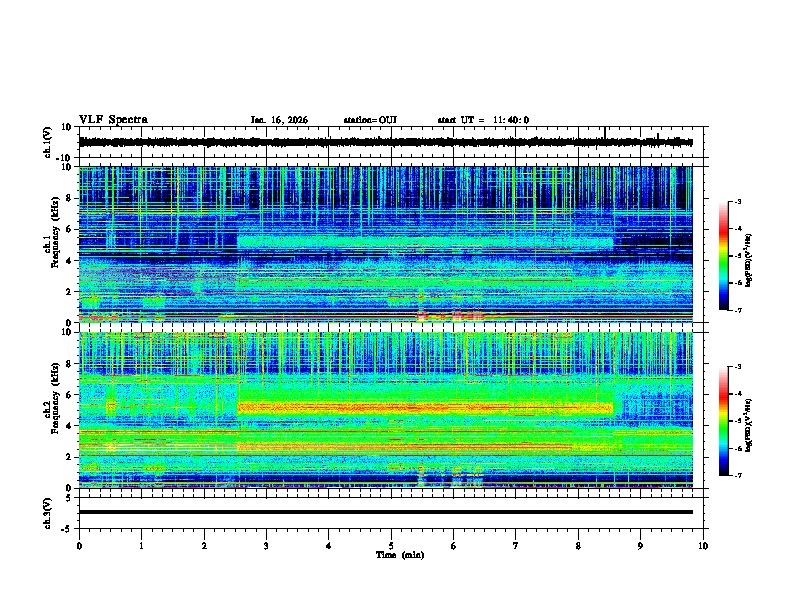Screen dimensions: 792x612
Task: Click tick label "1" on the Time axis
Action: [141, 546]
